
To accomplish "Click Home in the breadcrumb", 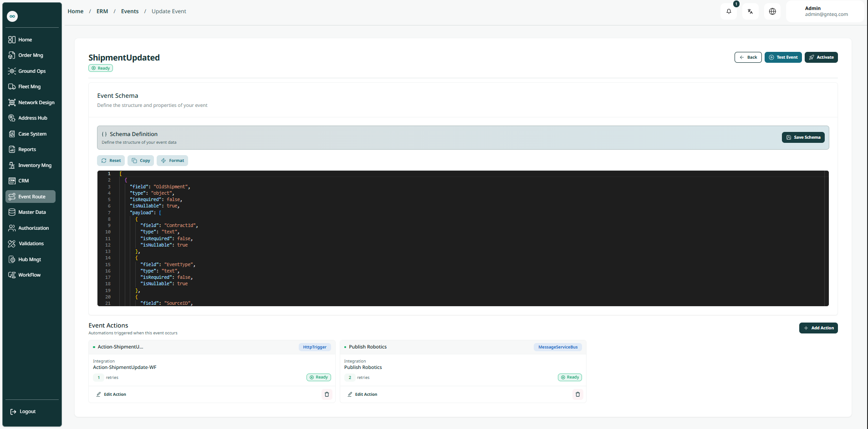I will click(76, 11).
